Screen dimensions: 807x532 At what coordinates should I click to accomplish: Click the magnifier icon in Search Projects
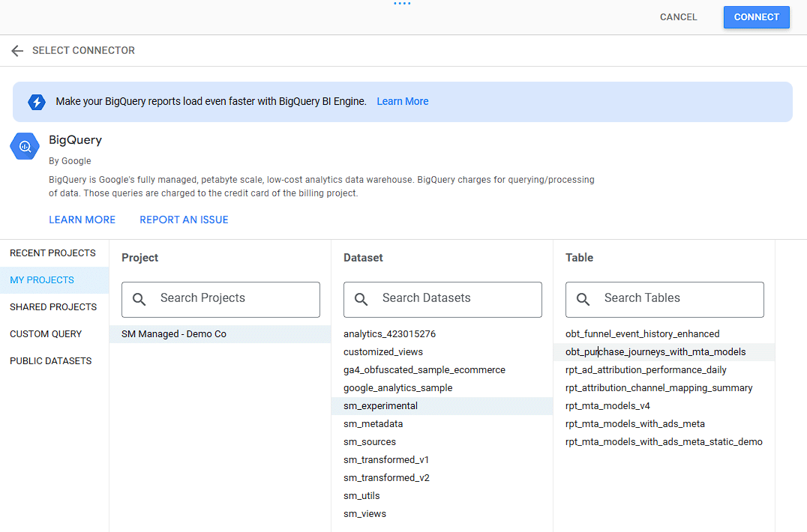click(139, 299)
